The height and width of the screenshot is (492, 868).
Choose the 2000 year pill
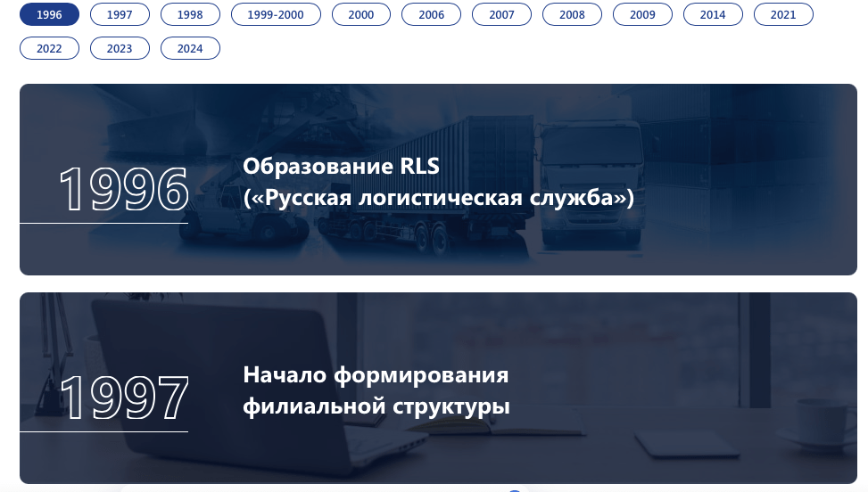361,14
